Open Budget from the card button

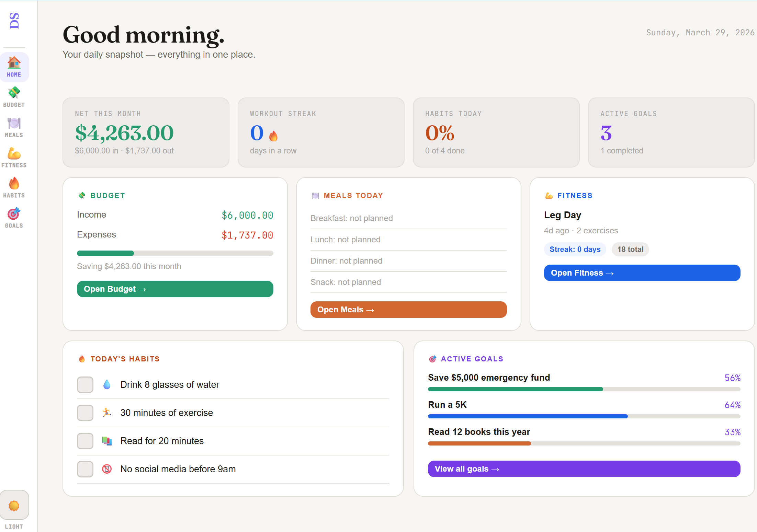click(175, 289)
